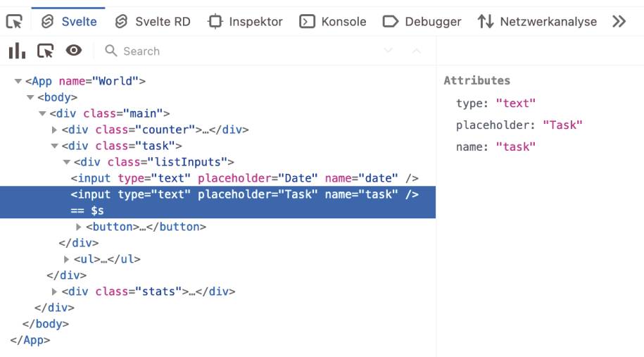Show more tools via double chevron
Image resolution: width=644 pixels, height=357 pixels.
tap(619, 21)
